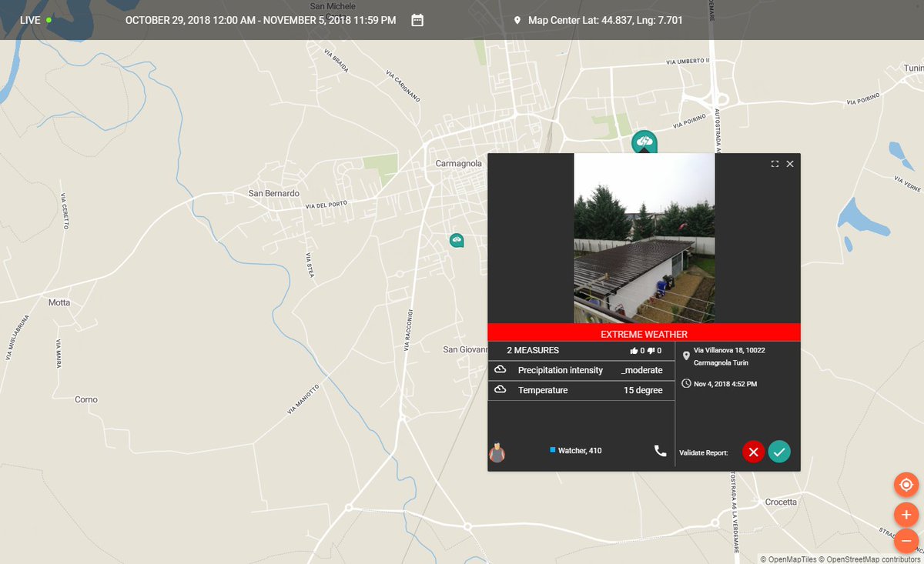Open the report photo thumbnail
Image resolution: width=924 pixels, height=564 pixels.
tap(644, 238)
